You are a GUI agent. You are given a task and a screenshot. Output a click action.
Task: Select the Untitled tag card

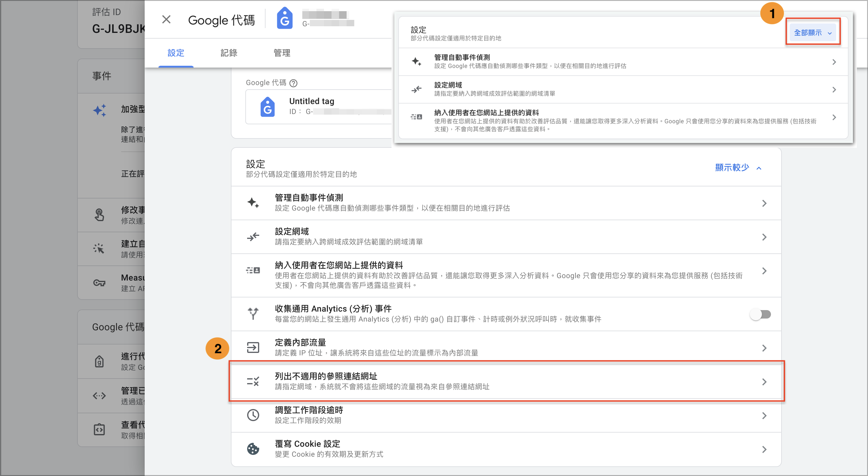tap(319, 106)
